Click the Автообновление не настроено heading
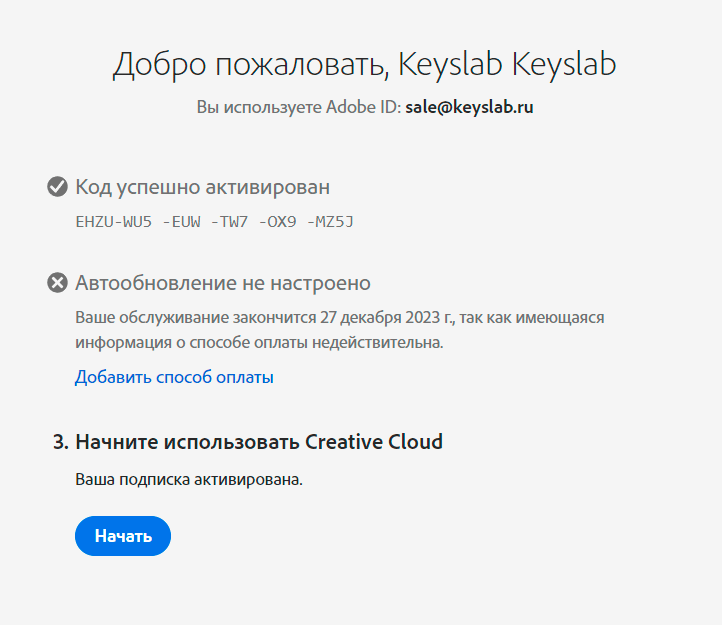 223,282
